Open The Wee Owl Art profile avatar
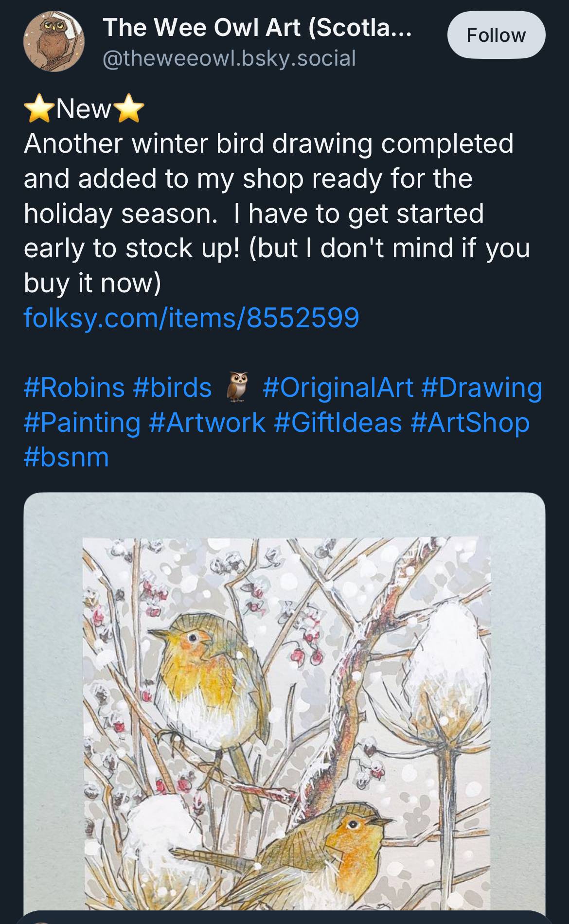The image size is (569, 924). coord(54,42)
